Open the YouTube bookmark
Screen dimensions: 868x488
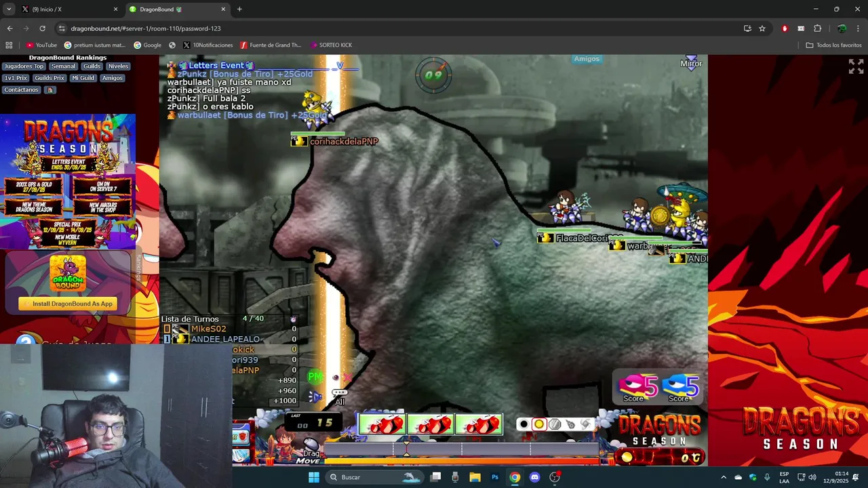[41, 45]
